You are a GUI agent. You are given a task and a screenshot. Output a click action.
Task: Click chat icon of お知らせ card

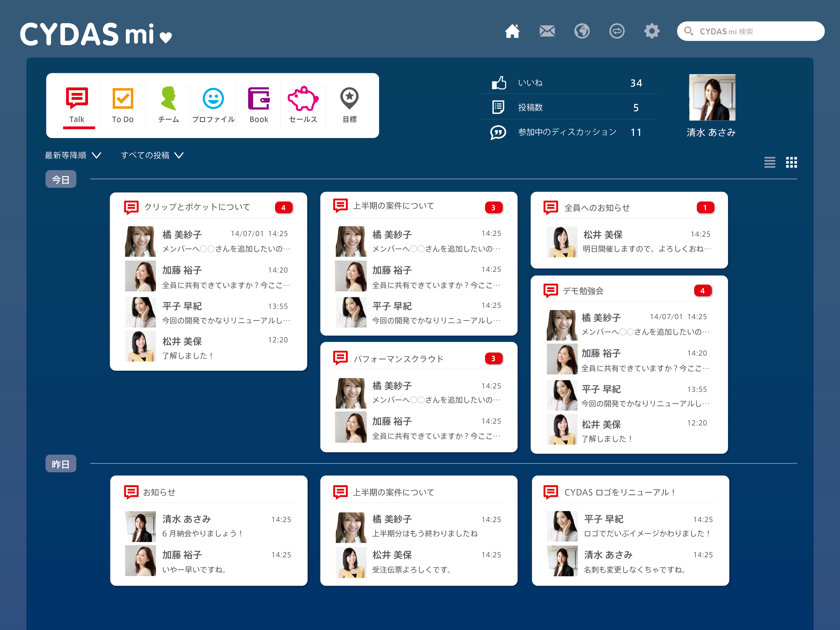(131, 492)
